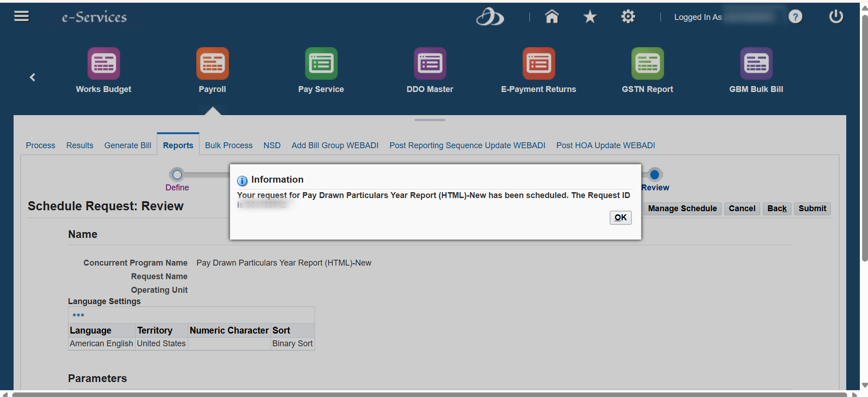Switch to the Bulk Process tab
This screenshot has height=397, width=868.
[229, 145]
